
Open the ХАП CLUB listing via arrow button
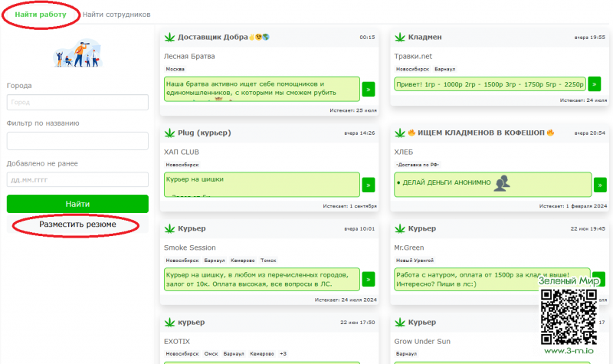(368, 185)
